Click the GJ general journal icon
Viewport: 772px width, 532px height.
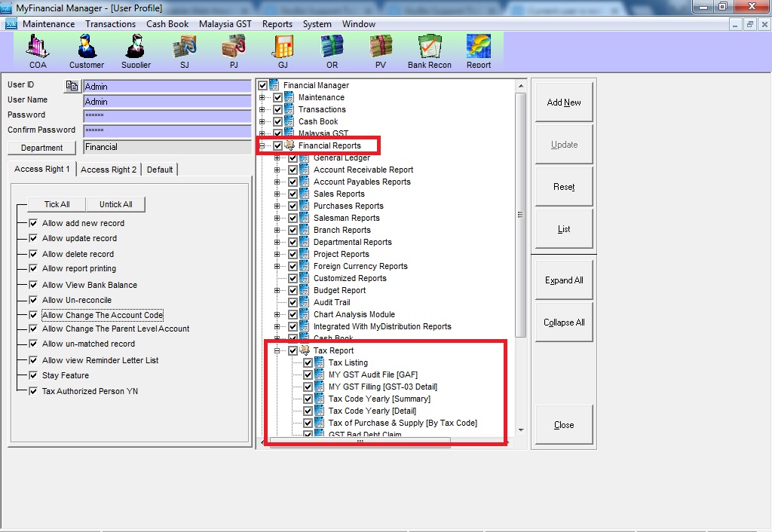pos(283,50)
